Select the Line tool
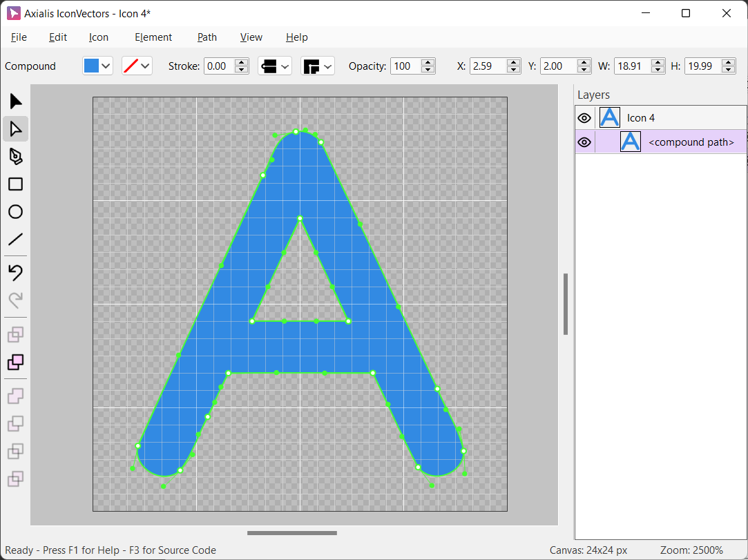This screenshot has width=748, height=560. 15,240
